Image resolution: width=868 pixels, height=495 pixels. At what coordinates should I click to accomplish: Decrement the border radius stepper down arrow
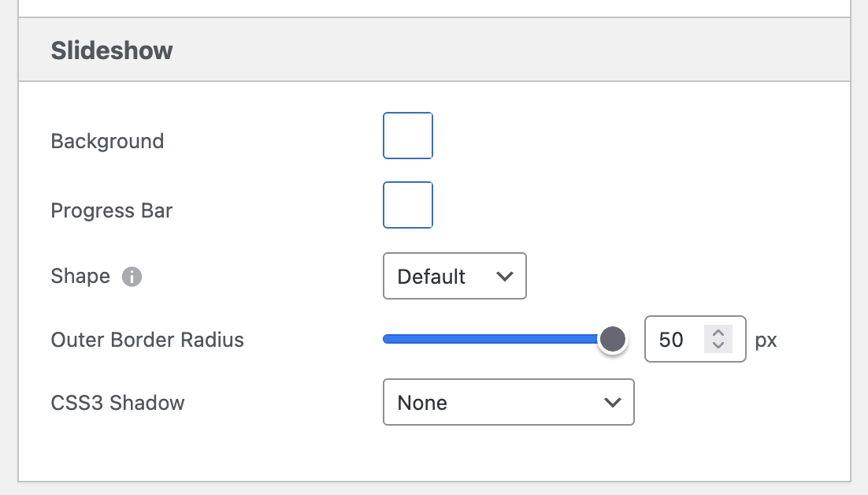718,344
